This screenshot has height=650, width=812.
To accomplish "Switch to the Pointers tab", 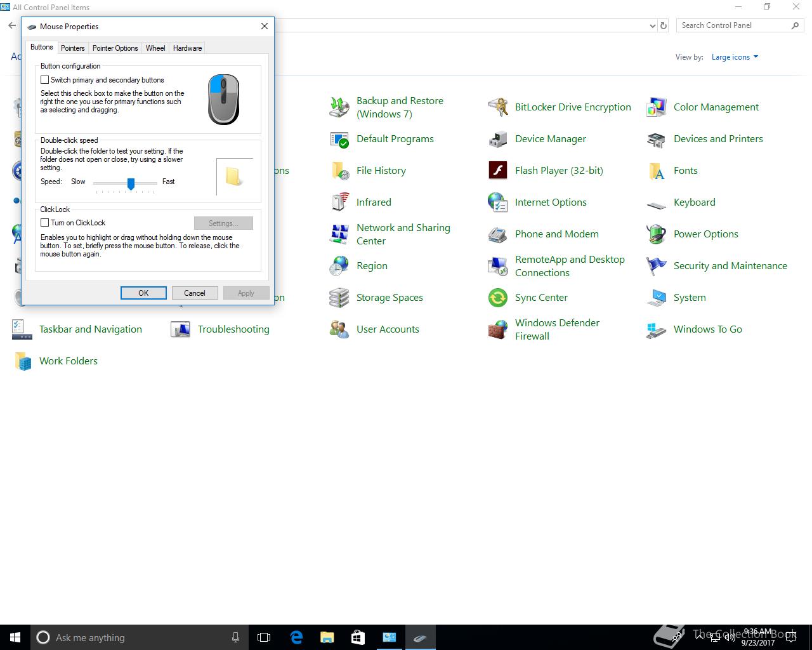I will (73, 48).
